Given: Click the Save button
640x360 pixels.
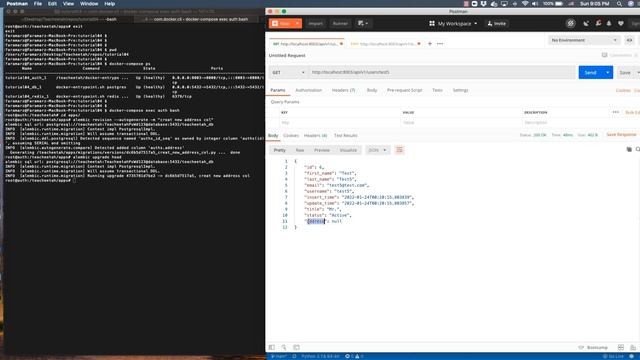Looking at the screenshot, I should (625, 73).
